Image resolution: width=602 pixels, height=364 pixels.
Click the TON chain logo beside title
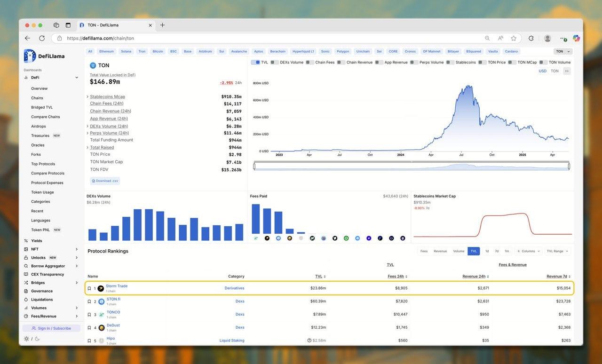(93, 65)
